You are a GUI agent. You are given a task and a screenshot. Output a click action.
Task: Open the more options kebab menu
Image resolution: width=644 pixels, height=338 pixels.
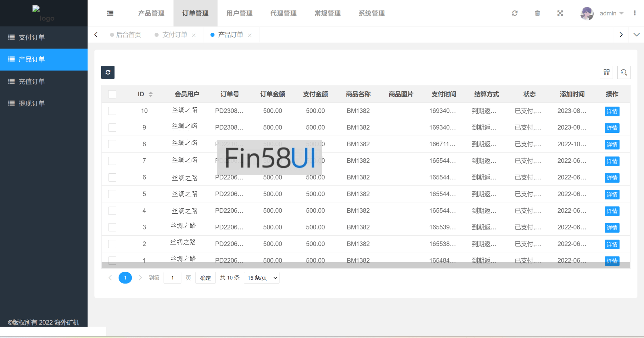click(636, 13)
